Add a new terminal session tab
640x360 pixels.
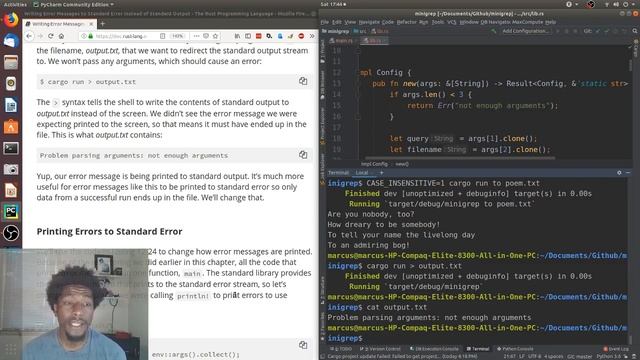click(x=382, y=173)
